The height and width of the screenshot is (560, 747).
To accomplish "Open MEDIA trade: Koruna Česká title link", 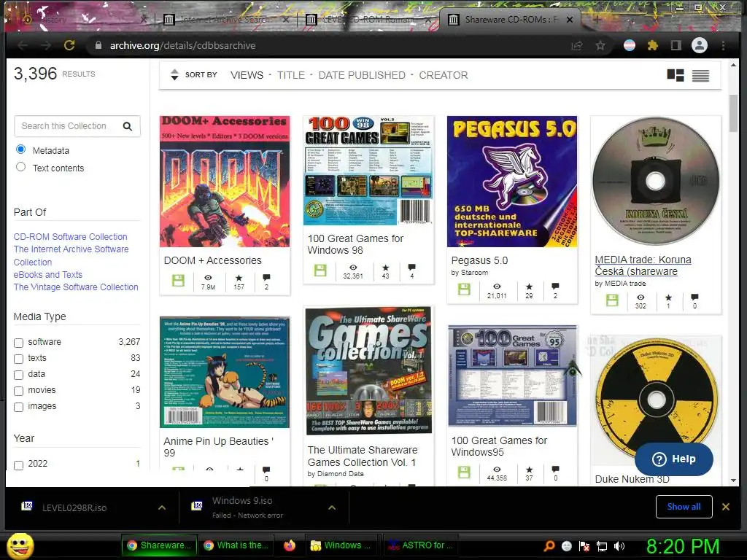I will pyautogui.click(x=643, y=265).
